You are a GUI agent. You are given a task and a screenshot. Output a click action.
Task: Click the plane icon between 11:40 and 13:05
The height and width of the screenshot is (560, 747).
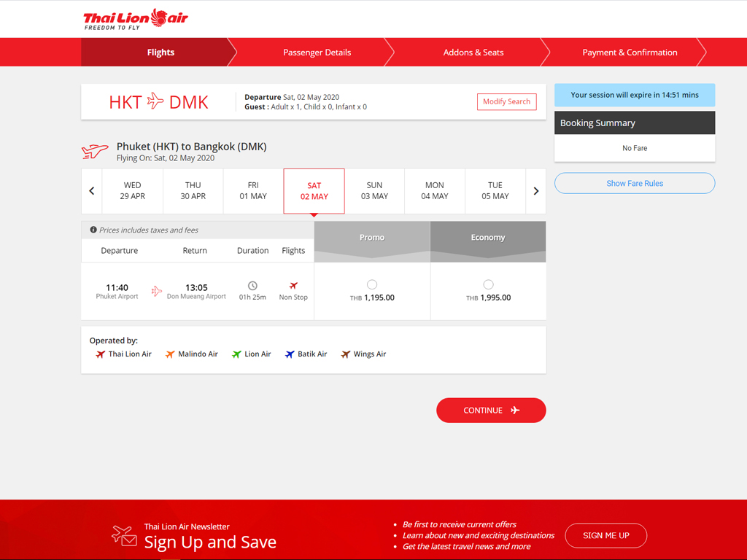[157, 291]
